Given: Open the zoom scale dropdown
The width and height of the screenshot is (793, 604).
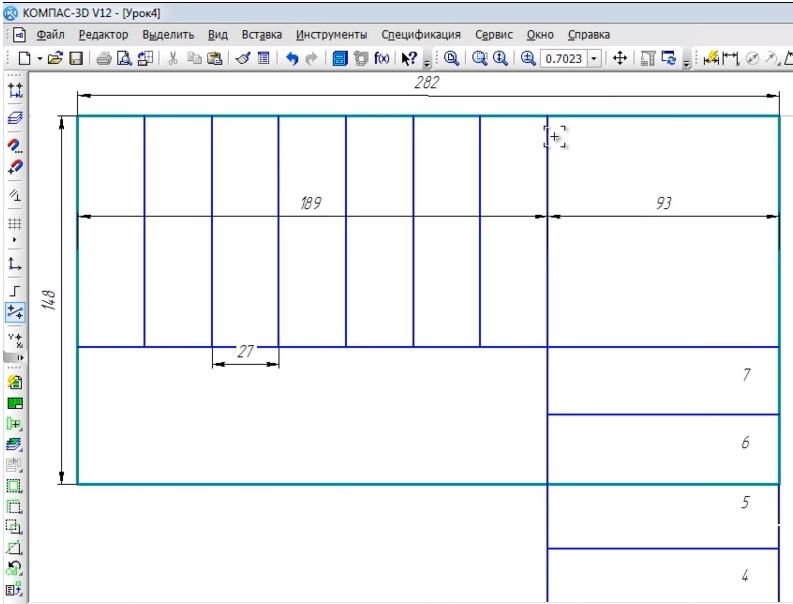Looking at the screenshot, I should 596,59.
